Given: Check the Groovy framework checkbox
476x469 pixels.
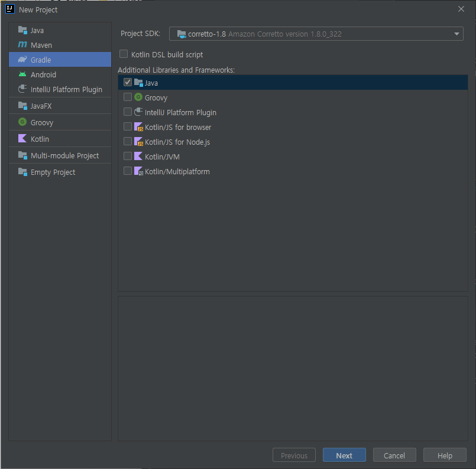Looking at the screenshot, I should [128, 97].
